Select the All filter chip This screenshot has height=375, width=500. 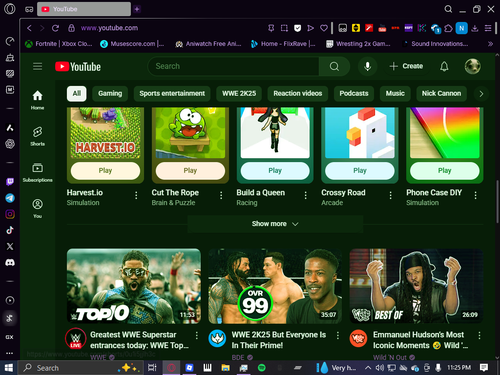77,93
